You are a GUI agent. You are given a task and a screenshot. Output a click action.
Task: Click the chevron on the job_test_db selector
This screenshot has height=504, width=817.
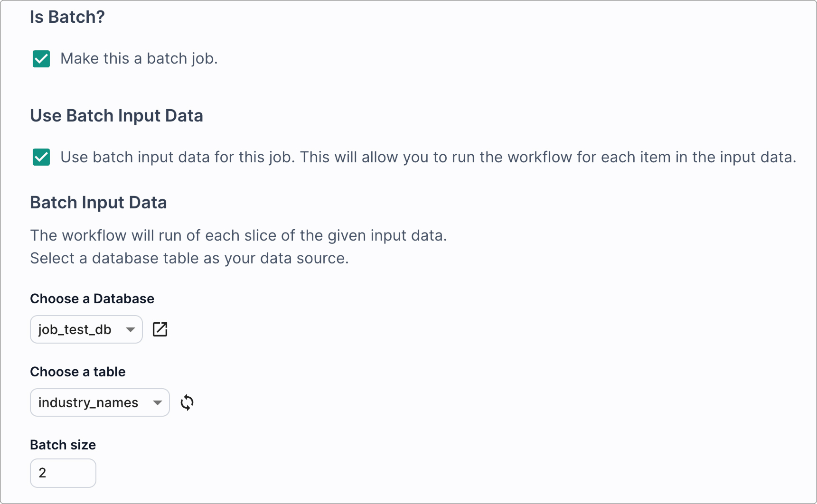(131, 329)
